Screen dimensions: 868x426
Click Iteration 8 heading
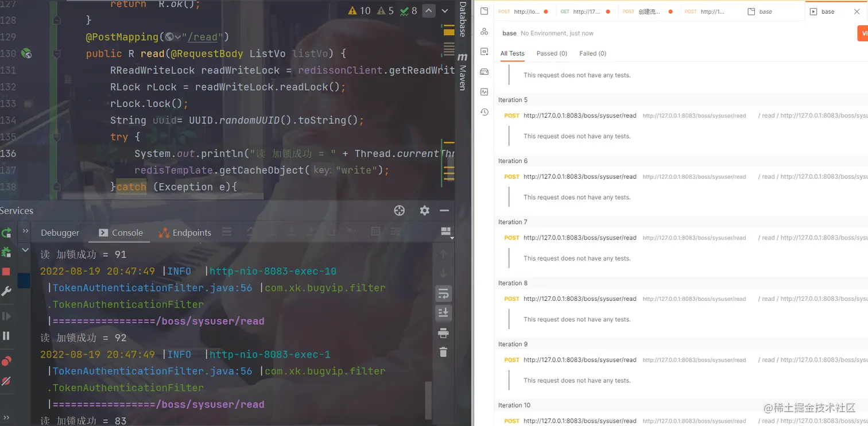pyautogui.click(x=513, y=283)
